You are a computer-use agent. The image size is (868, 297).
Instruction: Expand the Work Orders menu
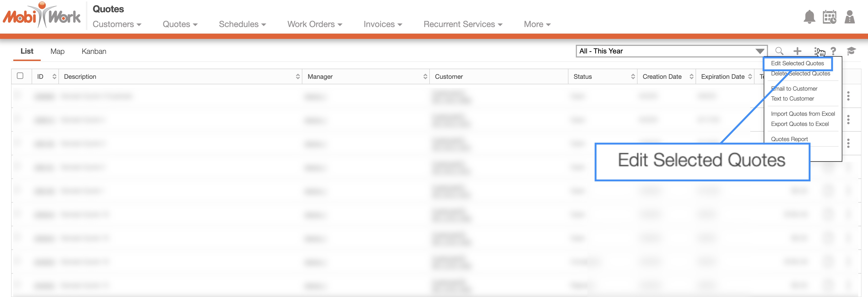click(314, 24)
